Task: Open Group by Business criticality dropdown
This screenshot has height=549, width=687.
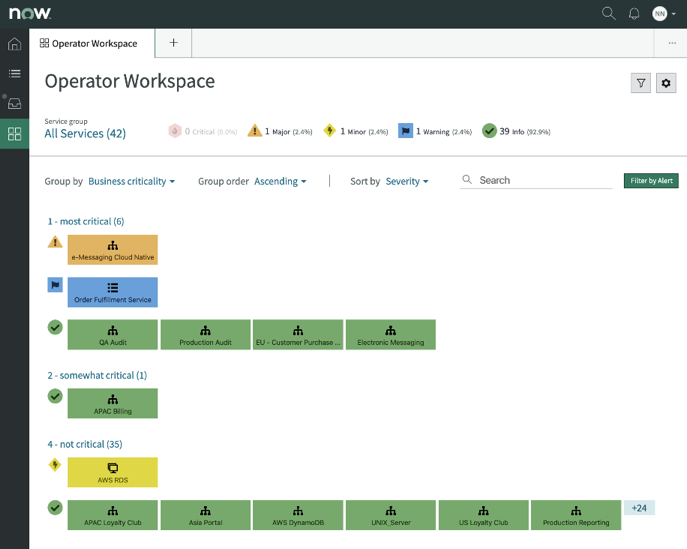Action: [131, 181]
